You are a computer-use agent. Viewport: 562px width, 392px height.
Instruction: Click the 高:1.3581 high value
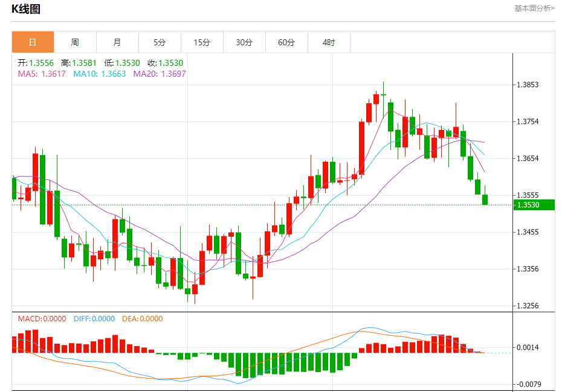tap(79, 63)
